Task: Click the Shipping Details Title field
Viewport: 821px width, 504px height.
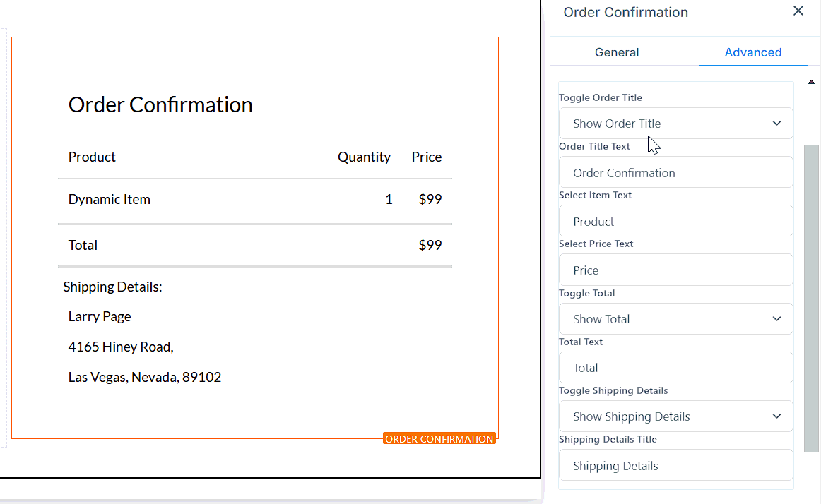Action: [675, 466]
